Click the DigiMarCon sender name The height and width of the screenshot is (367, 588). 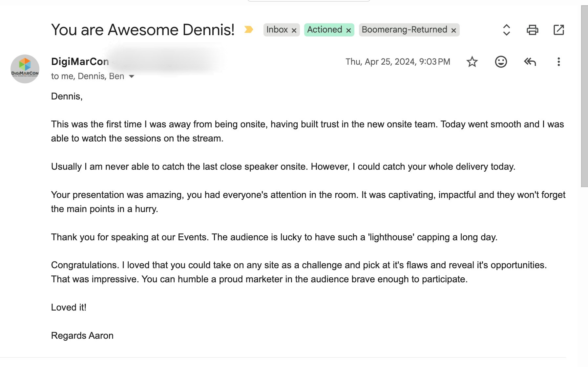tap(80, 62)
